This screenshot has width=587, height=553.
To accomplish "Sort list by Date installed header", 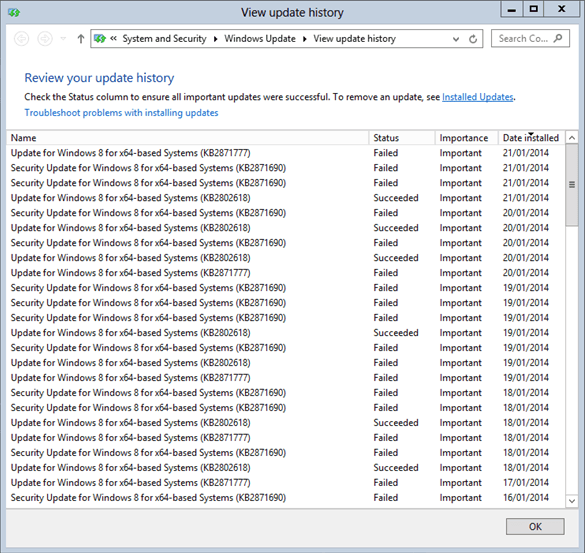I will pyautogui.click(x=531, y=138).
